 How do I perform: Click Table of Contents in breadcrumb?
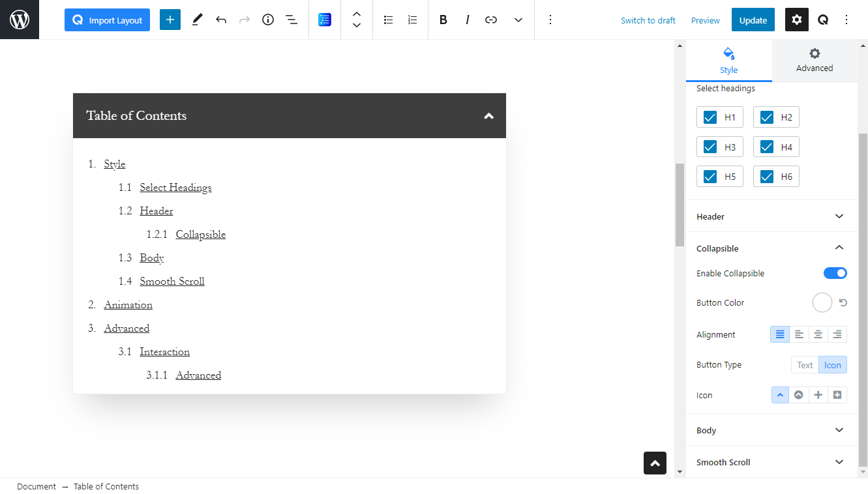(x=106, y=486)
